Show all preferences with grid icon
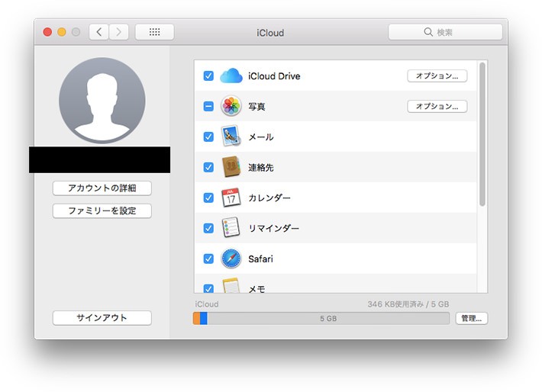 pyautogui.click(x=154, y=32)
